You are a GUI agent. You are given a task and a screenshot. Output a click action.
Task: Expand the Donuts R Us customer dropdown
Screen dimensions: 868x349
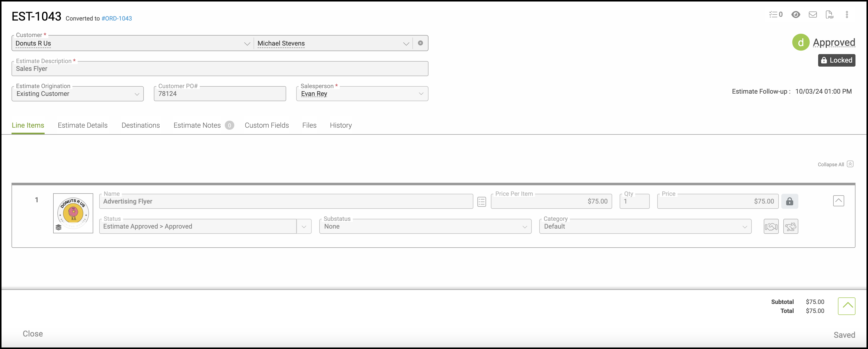pyautogui.click(x=247, y=43)
